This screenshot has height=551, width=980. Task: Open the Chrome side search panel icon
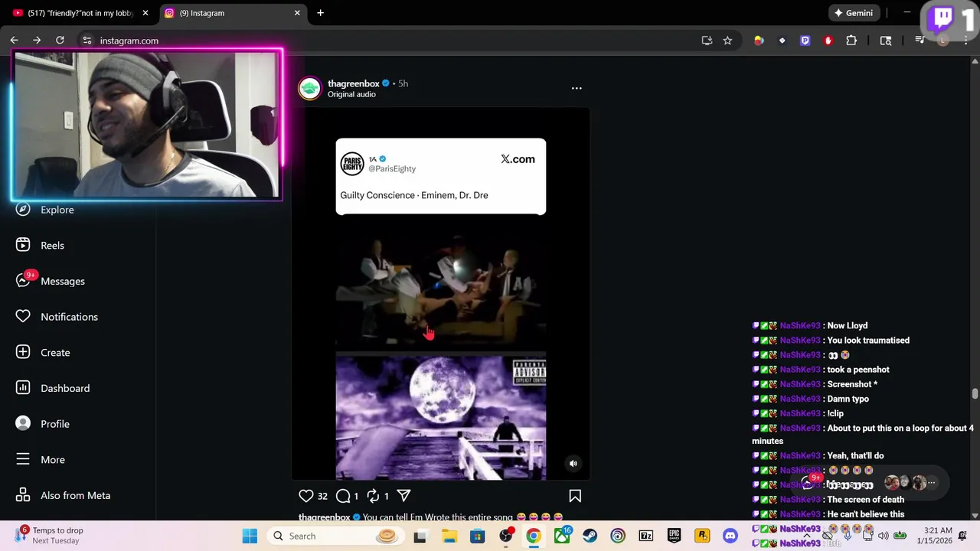(886, 41)
